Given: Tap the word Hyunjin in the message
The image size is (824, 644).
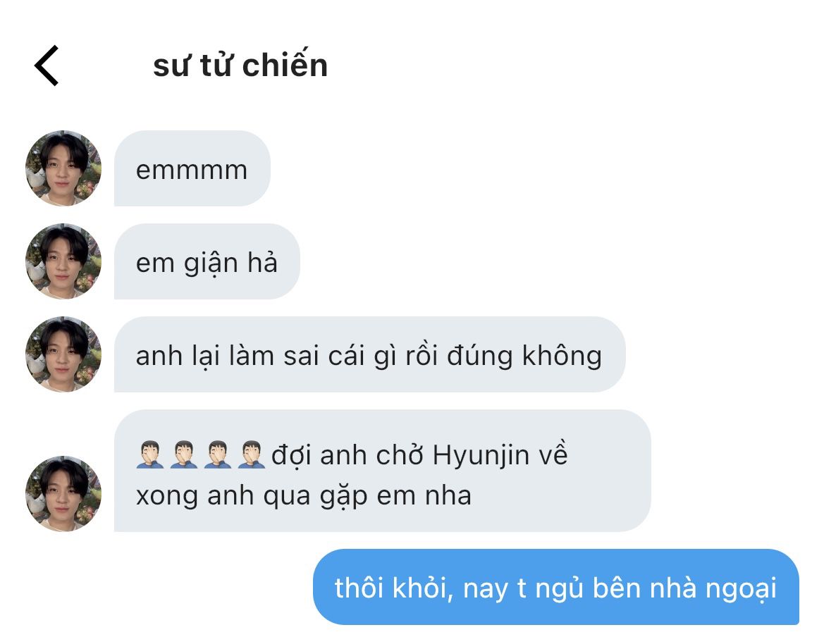Looking at the screenshot, I should [x=480, y=456].
